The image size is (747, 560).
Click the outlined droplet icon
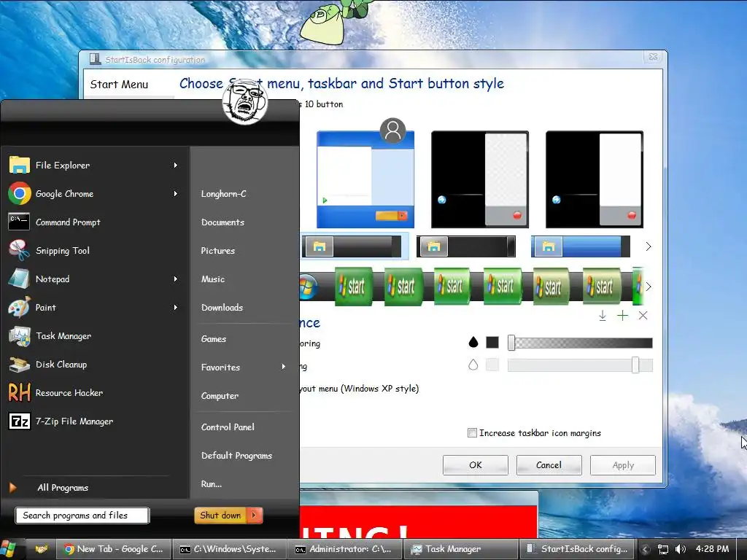tap(473, 365)
